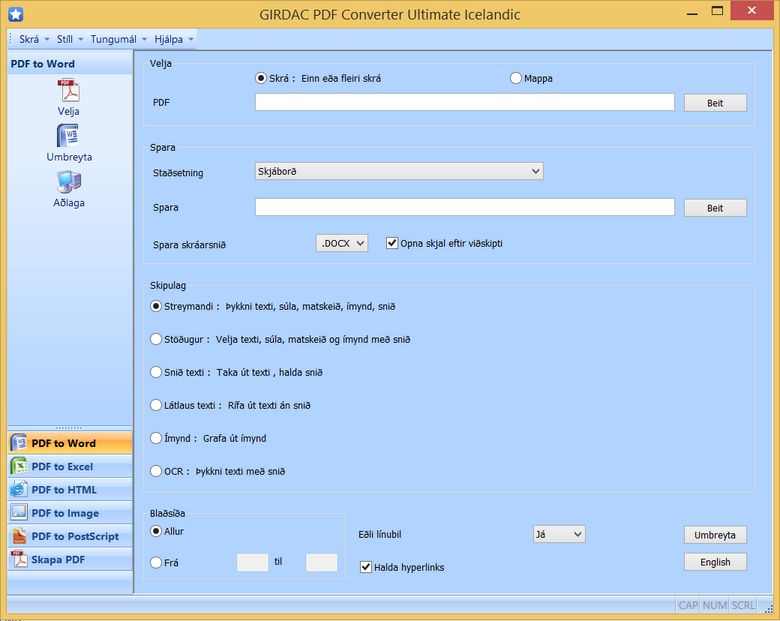Click the English language button

(x=715, y=562)
